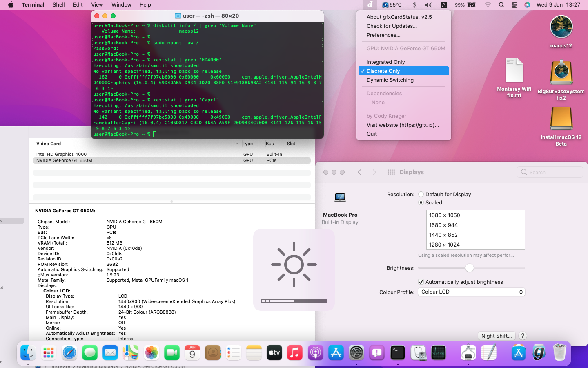The width and height of the screenshot is (588, 368).
Task: Open Finder from the Dock
Action: [x=28, y=352]
